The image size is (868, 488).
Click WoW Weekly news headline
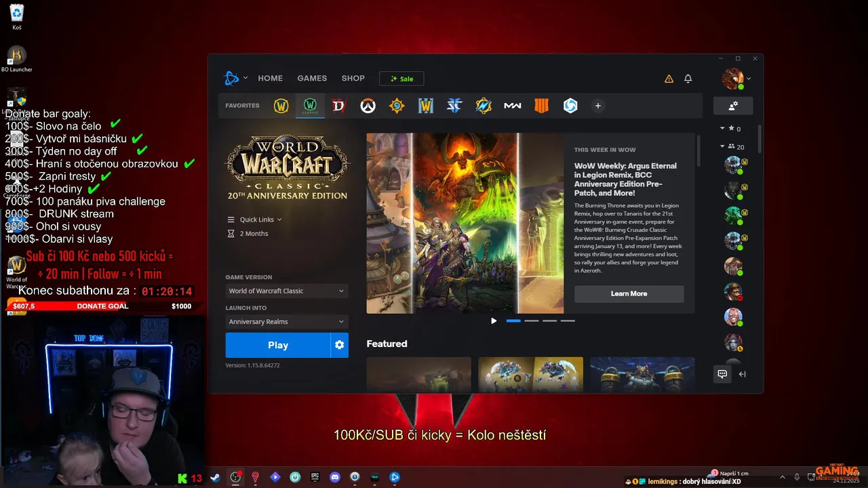coord(625,179)
